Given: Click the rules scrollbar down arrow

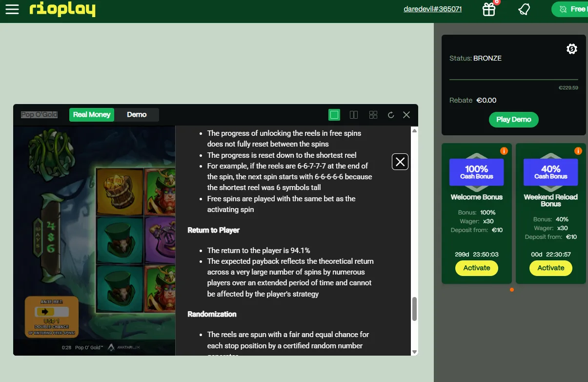Looking at the screenshot, I should (415, 352).
